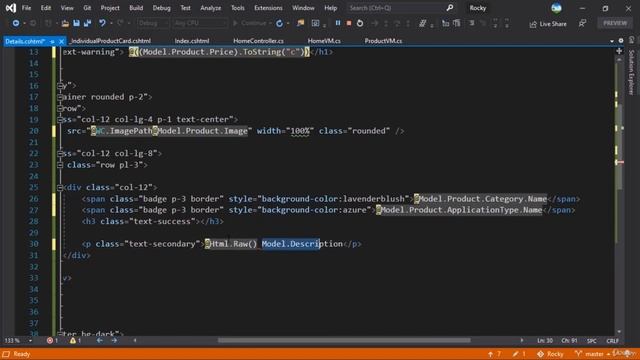Collapse the code block at line 16
The height and width of the screenshot is (360, 640).
pos(60,86)
